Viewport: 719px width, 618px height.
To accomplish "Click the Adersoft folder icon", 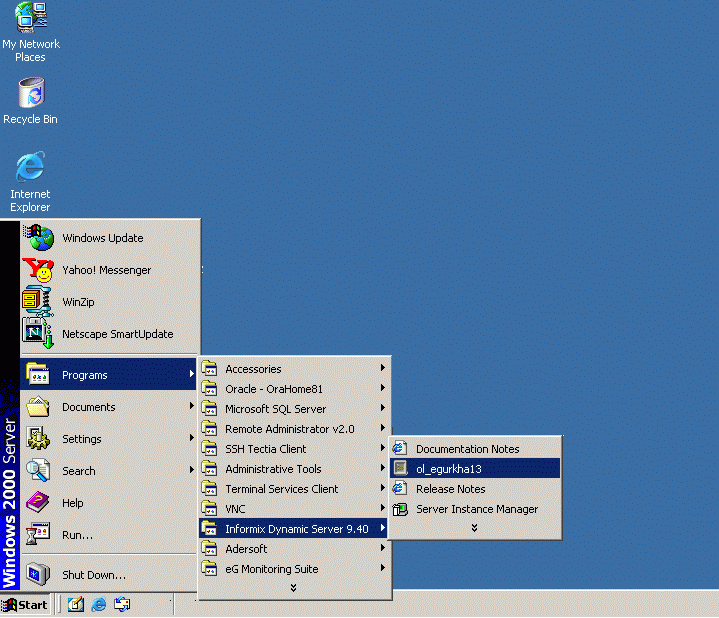I will tap(209, 548).
